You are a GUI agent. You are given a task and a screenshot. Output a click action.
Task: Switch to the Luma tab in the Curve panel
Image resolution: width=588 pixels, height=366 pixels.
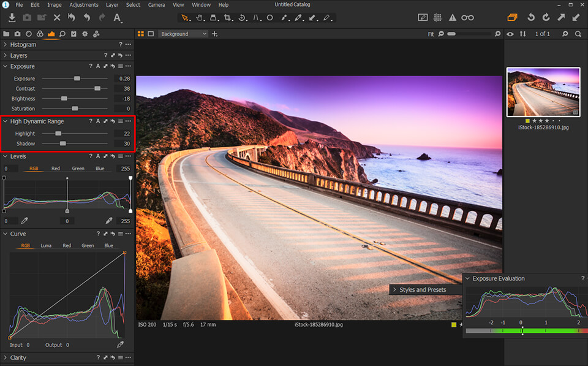pos(46,245)
